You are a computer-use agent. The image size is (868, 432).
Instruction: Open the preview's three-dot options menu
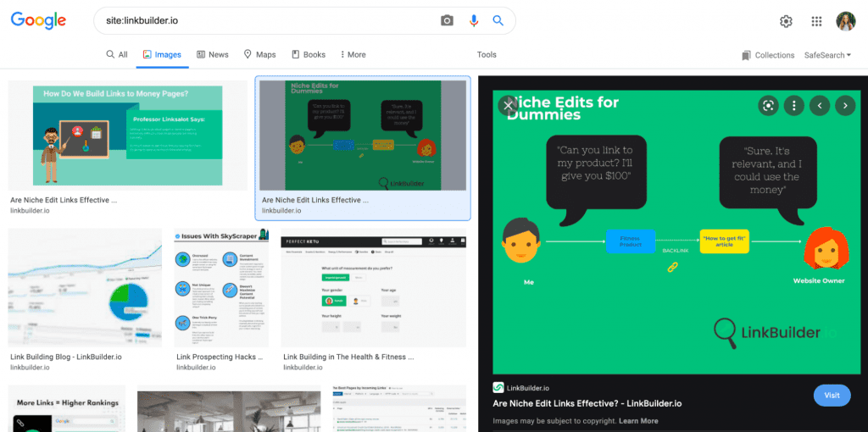[793, 105]
